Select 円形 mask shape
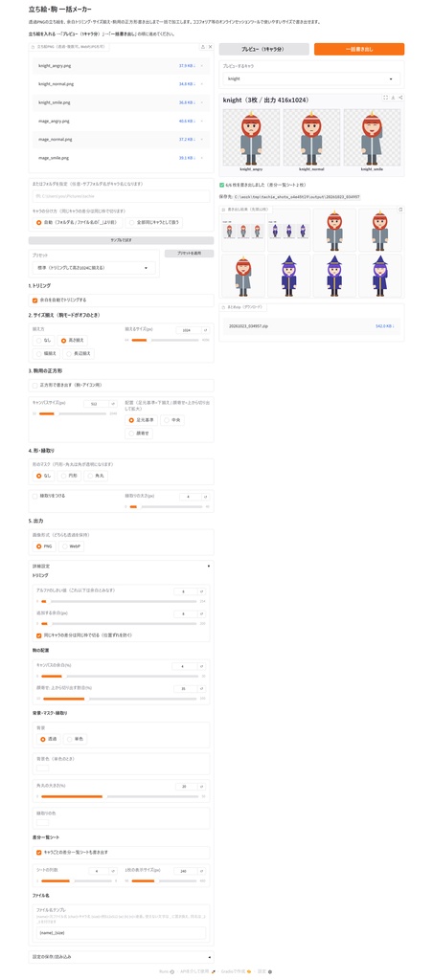The image size is (433, 980). tap(70, 476)
